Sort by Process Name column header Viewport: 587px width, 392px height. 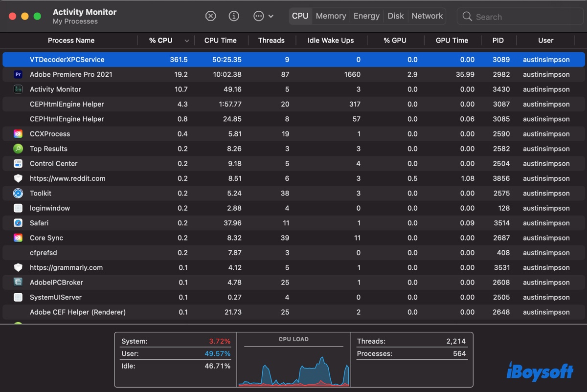point(71,41)
